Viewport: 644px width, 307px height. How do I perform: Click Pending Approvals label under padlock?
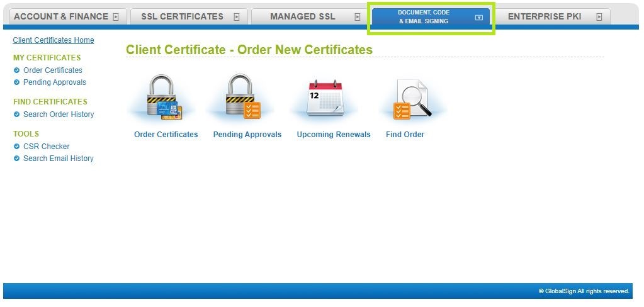coord(247,134)
